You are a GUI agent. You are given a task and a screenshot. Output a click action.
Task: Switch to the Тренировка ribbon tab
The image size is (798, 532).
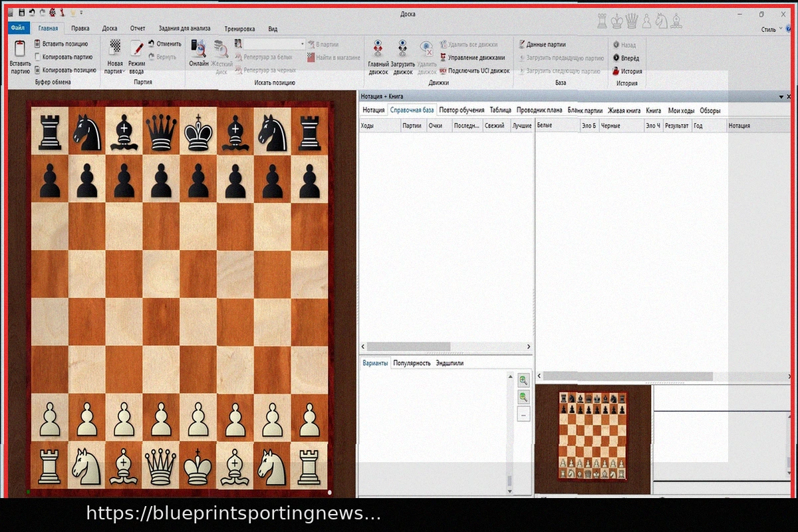coord(239,29)
